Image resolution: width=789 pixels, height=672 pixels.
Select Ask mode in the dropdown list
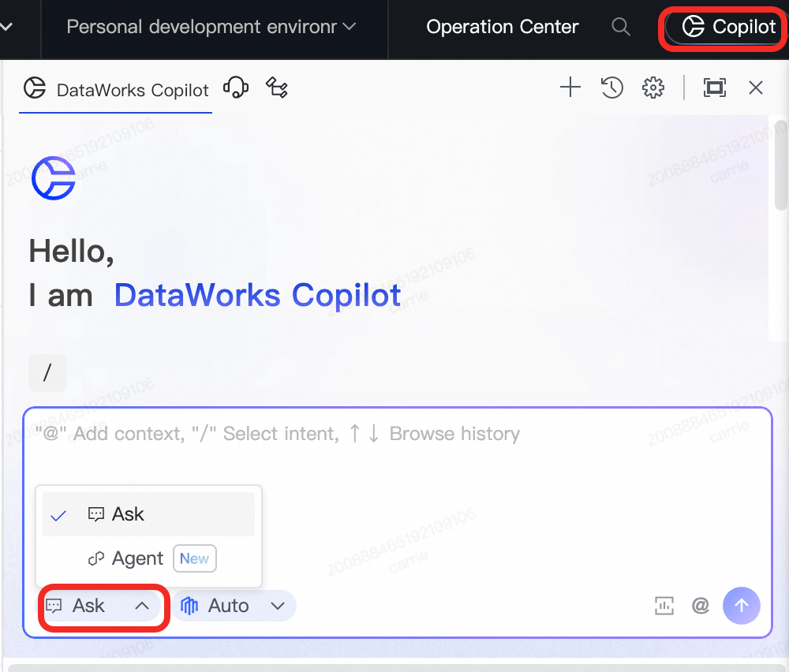[148, 514]
